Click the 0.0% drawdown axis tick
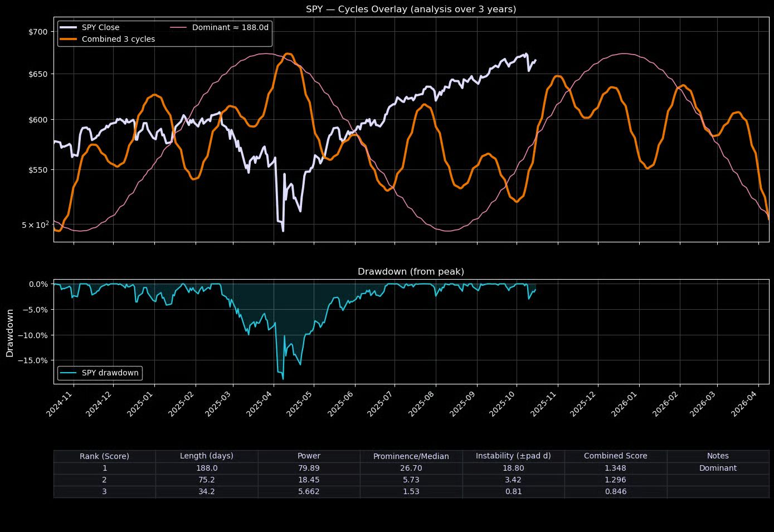This screenshot has width=774, height=532. 38,284
